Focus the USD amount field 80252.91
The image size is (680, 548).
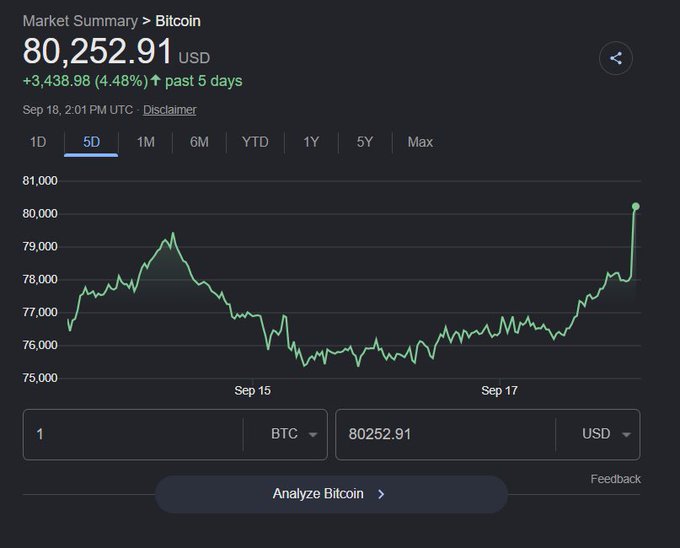tap(445, 434)
